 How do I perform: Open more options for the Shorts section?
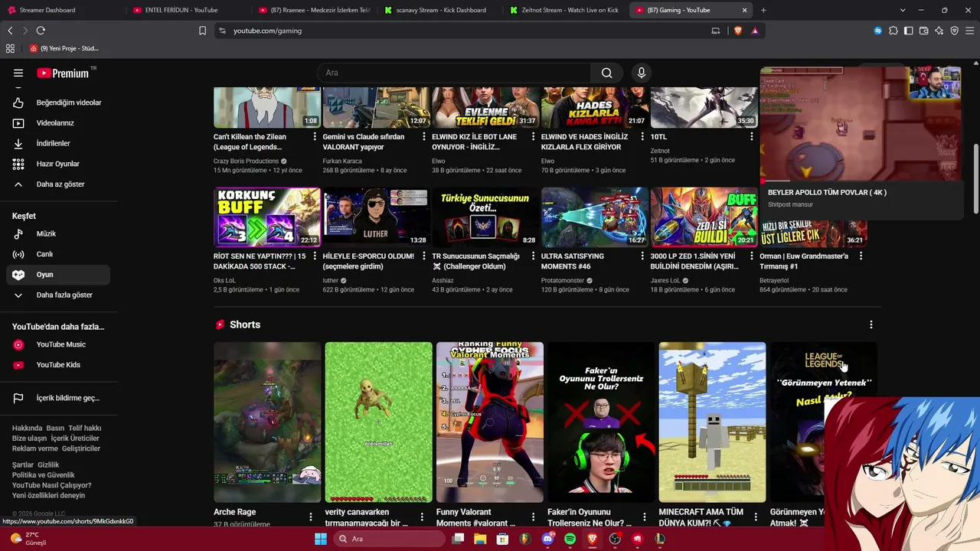coord(871,324)
